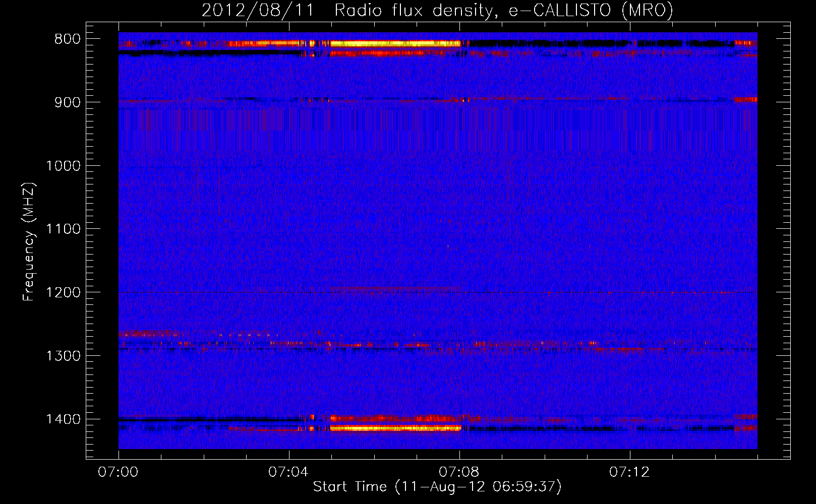Click the 07:04 time axis label
The height and width of the screenshot is (504, 816).
pyautogui.click(x=288, y=472)
